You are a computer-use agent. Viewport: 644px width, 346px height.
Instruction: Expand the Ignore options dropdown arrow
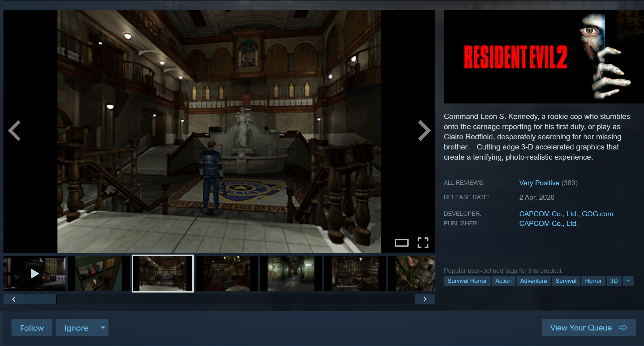click(x=103, y=328)
